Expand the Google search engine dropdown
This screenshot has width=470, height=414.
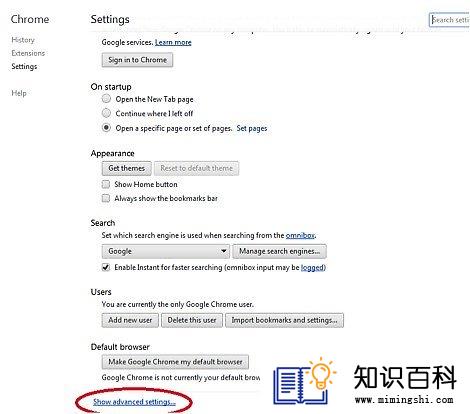[x=166, y=251]
